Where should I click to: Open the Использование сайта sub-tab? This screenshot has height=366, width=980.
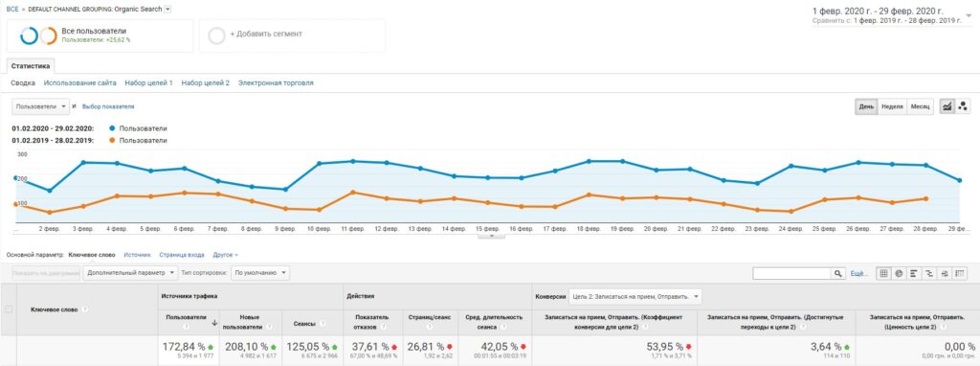click(x=80, y=82)
